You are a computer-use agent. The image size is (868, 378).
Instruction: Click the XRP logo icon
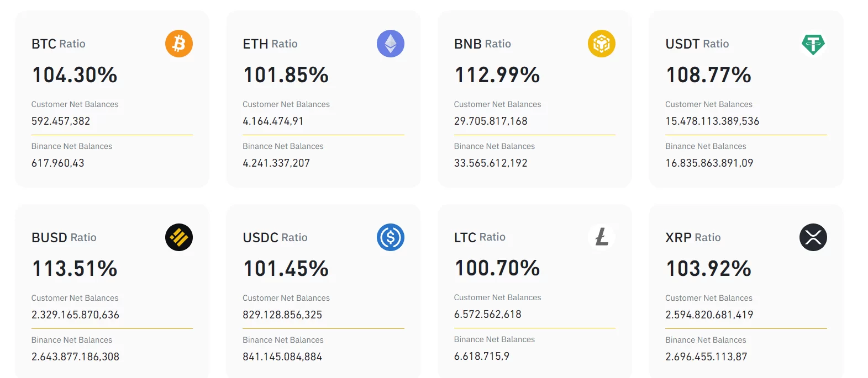[x=813, y=237]
